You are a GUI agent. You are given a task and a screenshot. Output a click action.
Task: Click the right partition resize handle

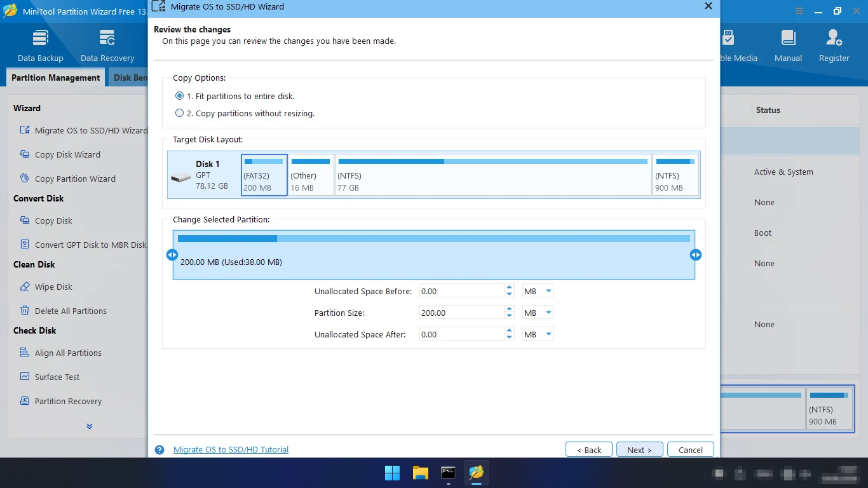696,255
